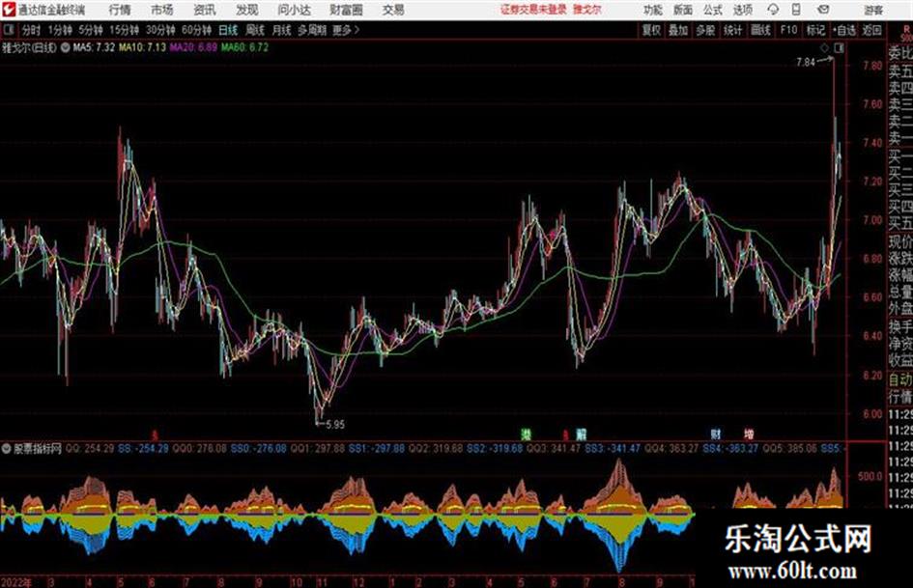
Task: Click the 统计 statistics button
Action: coord(733,30)
